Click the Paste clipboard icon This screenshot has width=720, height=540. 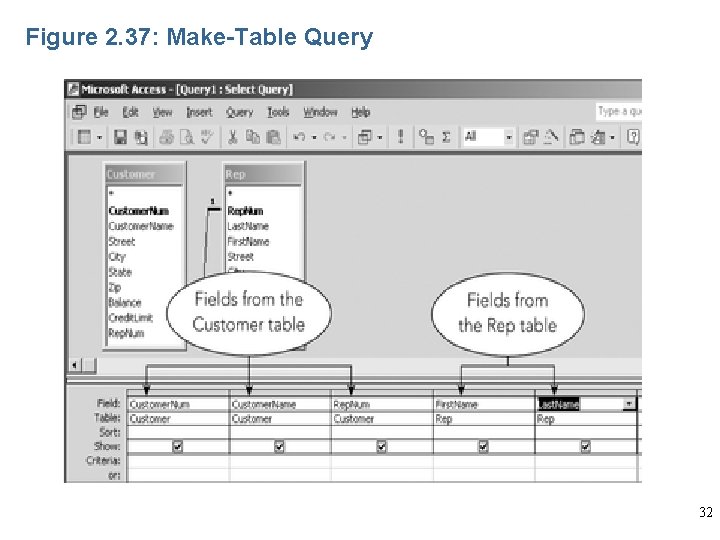coord(273,137)
